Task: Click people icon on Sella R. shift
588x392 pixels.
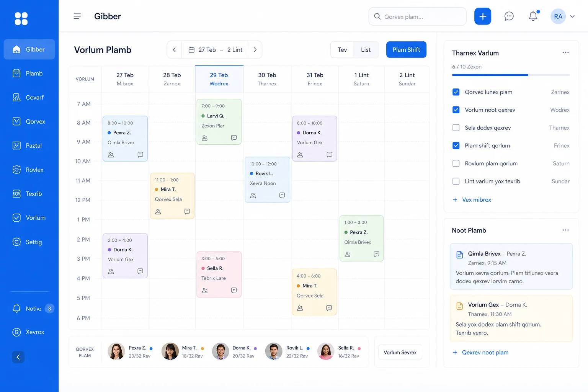Action: pos(205,291)
